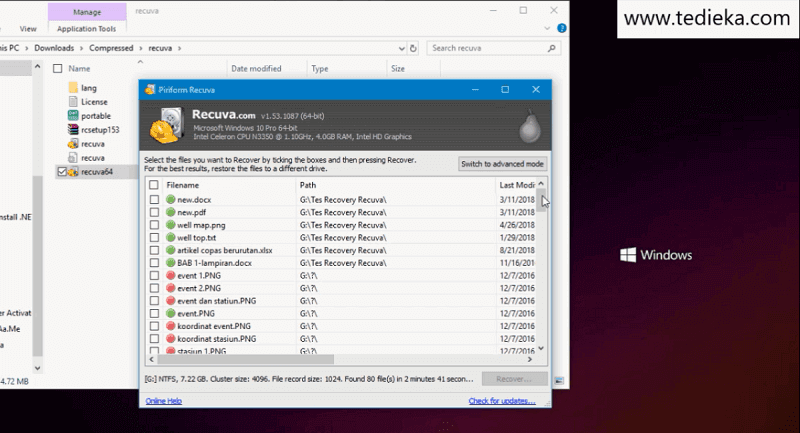Click horizontal scrollbar thumb in Recuva list
Screen dimensions: 800x433
click(245, 360)
